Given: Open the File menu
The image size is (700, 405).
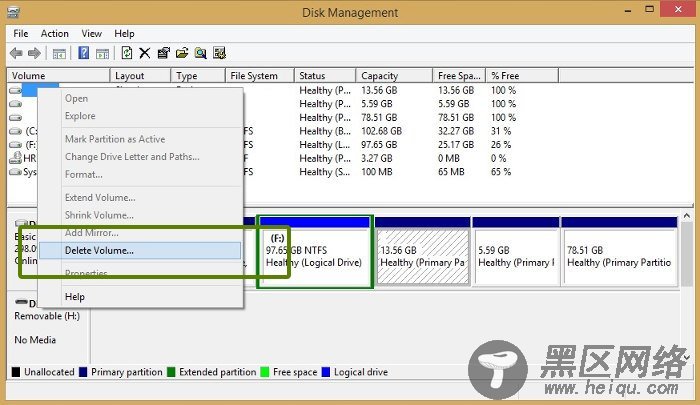Looking at the screenshot, I should pos(21,33).
